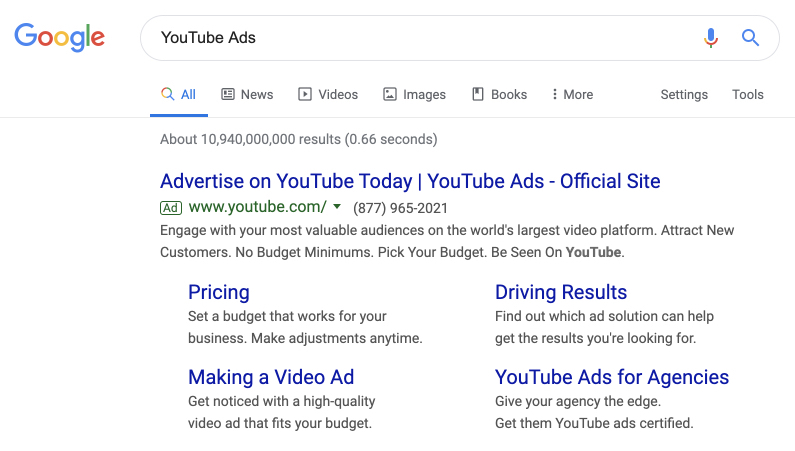
Task: Click the blue search magnifier button
Action: click(x=750, y=37)
